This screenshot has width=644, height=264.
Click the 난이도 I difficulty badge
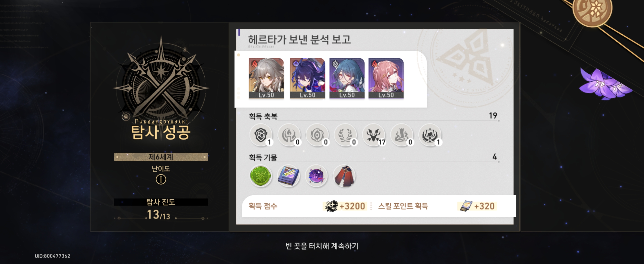(x=161, y=180)
